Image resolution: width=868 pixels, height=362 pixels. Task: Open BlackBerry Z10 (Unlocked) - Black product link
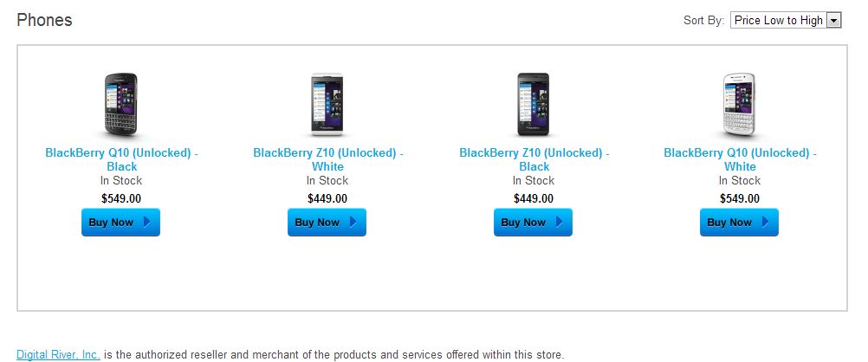coord(534,159)
